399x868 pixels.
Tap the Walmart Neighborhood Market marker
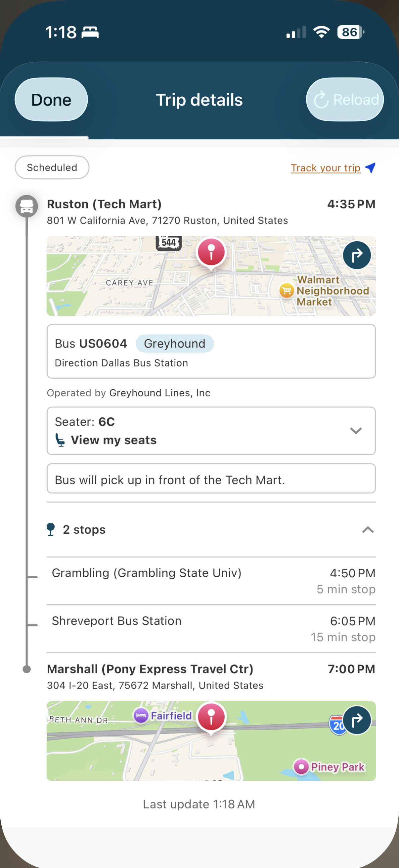click(287, 290)
